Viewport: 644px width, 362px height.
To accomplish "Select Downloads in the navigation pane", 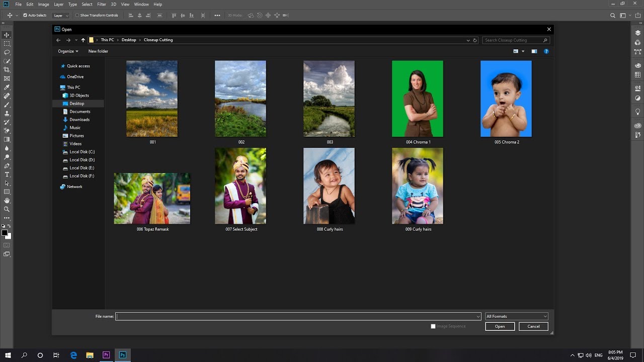I will [79, 120].
